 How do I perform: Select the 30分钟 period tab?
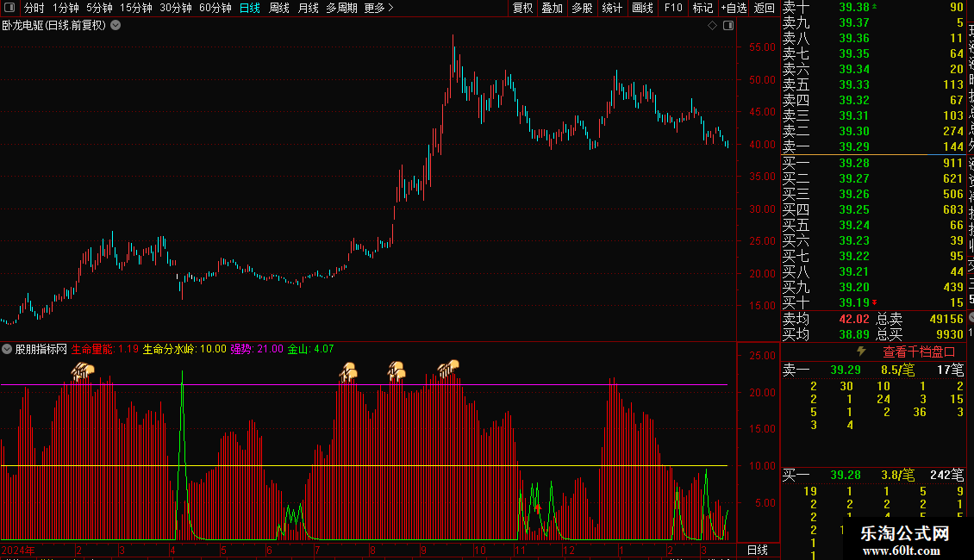(176, 8)
